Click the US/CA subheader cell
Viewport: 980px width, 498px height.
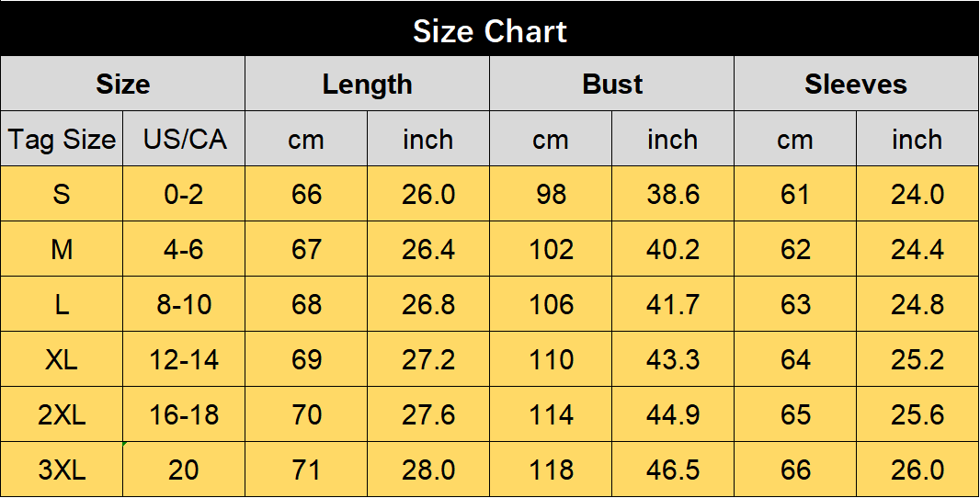pos(184,139)
